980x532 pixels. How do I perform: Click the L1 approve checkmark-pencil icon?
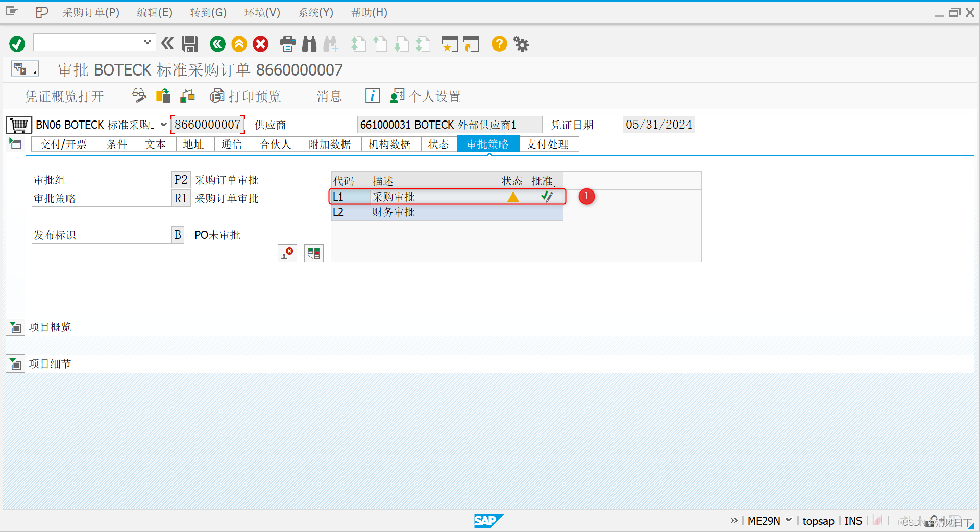pos(547,197)
